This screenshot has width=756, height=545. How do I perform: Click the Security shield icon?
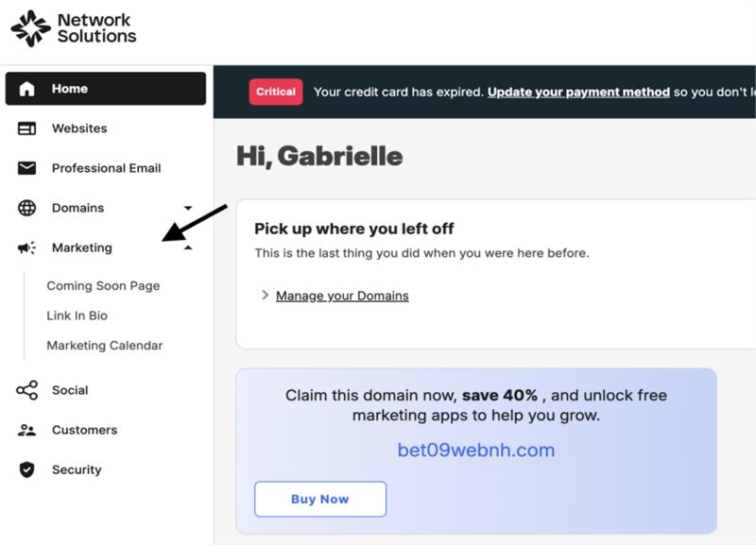26,469
